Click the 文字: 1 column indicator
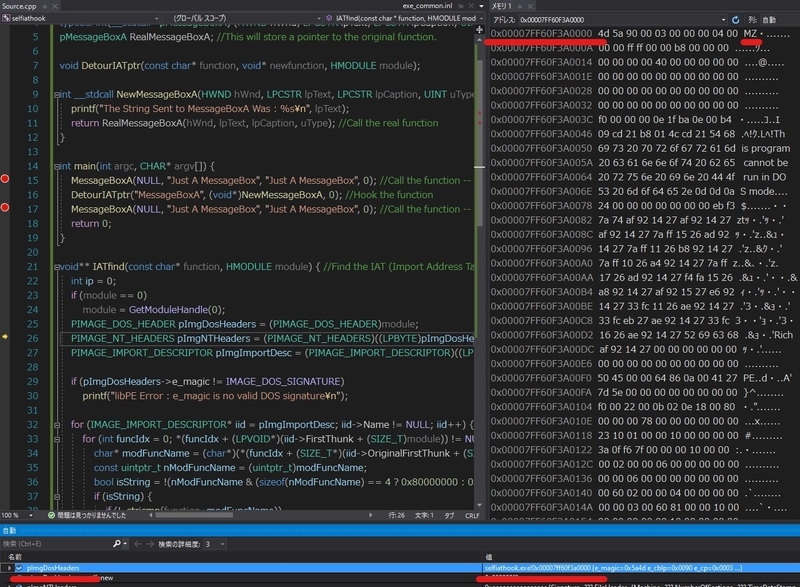Image resolution: width=800 pixels, height=587 pixels. click(424, 516)
